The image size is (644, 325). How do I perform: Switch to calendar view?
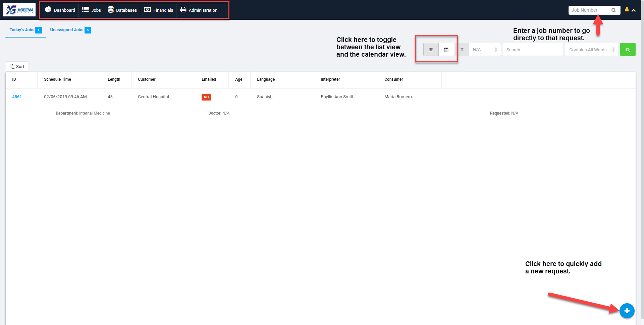[x=446, y=50]
